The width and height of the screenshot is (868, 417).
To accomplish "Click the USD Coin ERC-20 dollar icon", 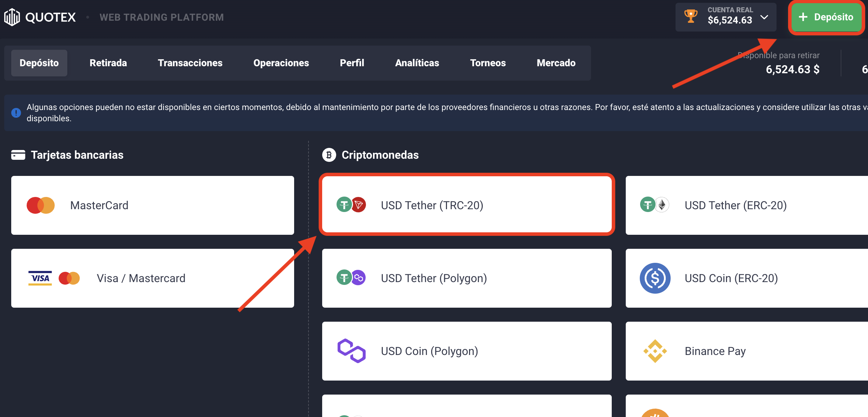I will tap(655, 278).
